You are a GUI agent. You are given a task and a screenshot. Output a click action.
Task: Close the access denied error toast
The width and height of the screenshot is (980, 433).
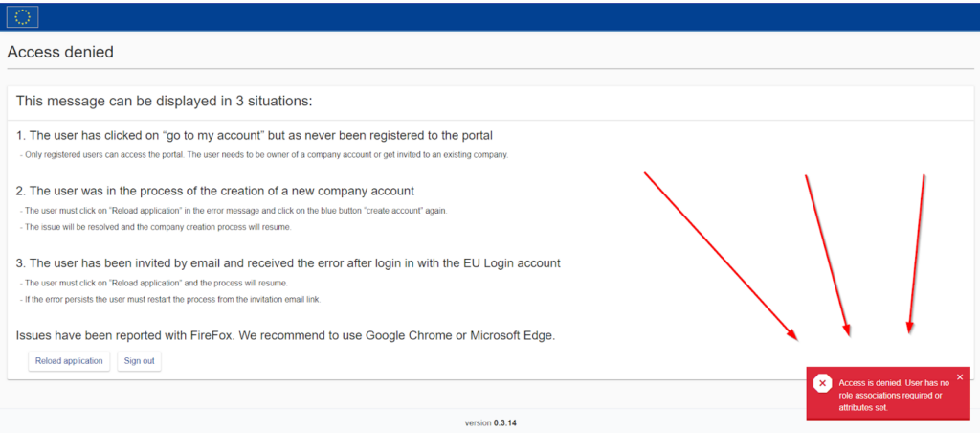[960, 376]
